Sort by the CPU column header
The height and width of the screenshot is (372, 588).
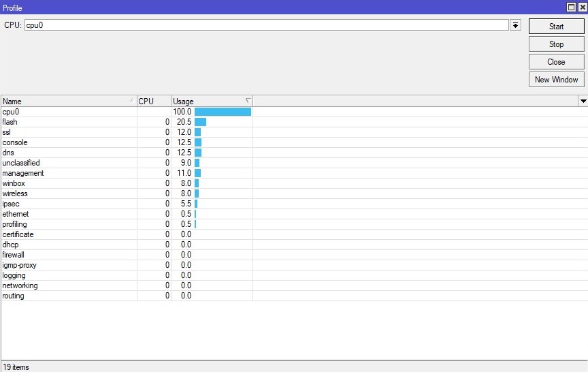pyautogui.click(x=154, y=102)
